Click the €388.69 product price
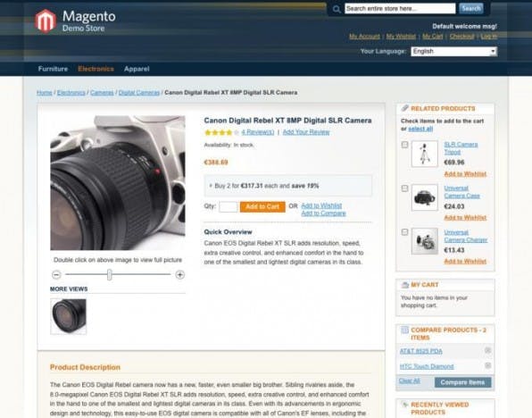 [216, 163]
